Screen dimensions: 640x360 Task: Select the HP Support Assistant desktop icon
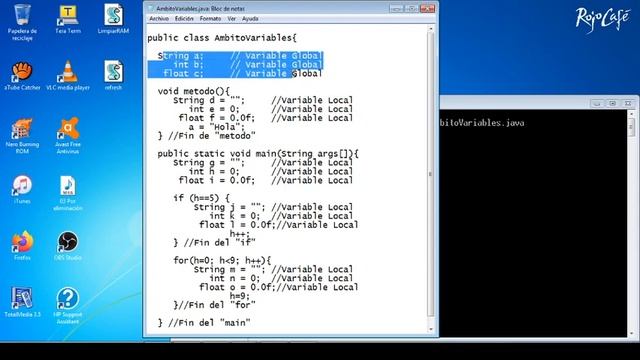[x=68, y=306]
